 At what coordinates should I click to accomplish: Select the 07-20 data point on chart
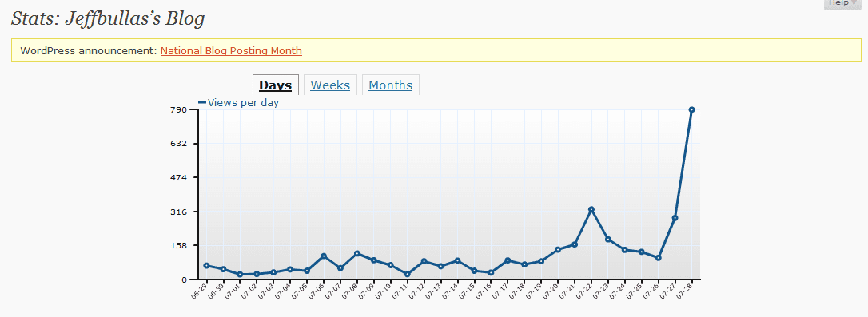click(558, 249)
